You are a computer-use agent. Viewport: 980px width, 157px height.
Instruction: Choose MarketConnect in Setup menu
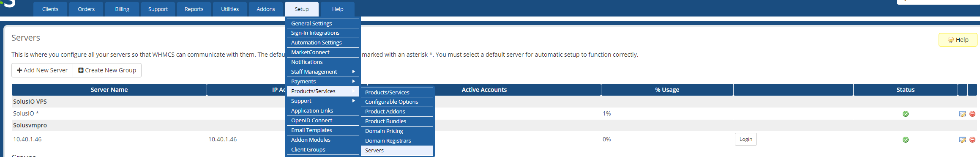[x=323, y=52]
